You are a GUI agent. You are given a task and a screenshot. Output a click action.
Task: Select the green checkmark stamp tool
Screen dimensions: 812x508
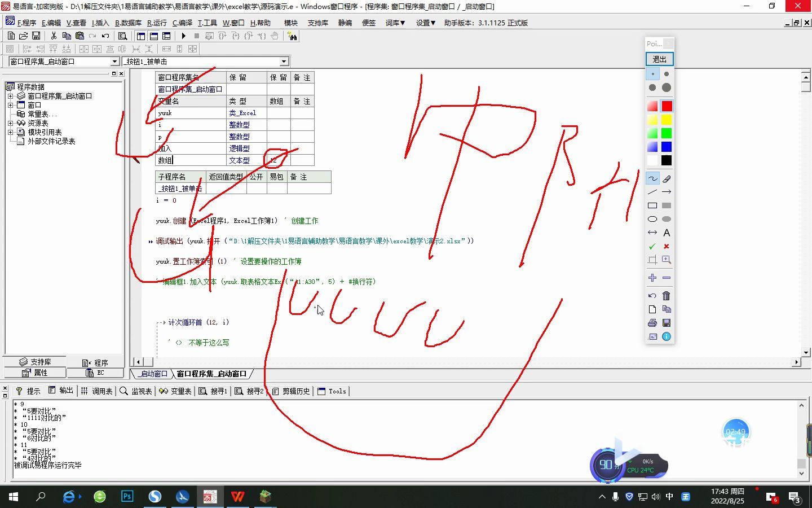pyautogui.click(x=652, y=246)
